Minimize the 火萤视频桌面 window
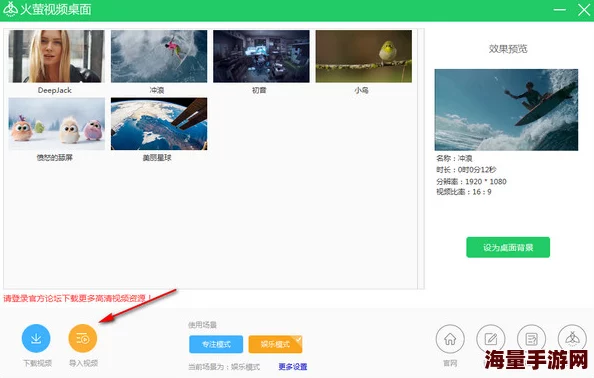Screen dimensions: 594x378 point(560,9)
